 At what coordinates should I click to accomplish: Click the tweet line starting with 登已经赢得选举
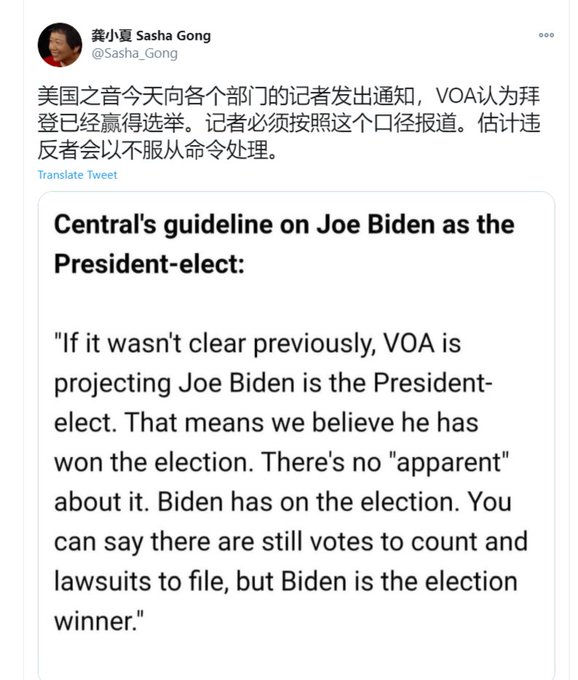(289, 123)
